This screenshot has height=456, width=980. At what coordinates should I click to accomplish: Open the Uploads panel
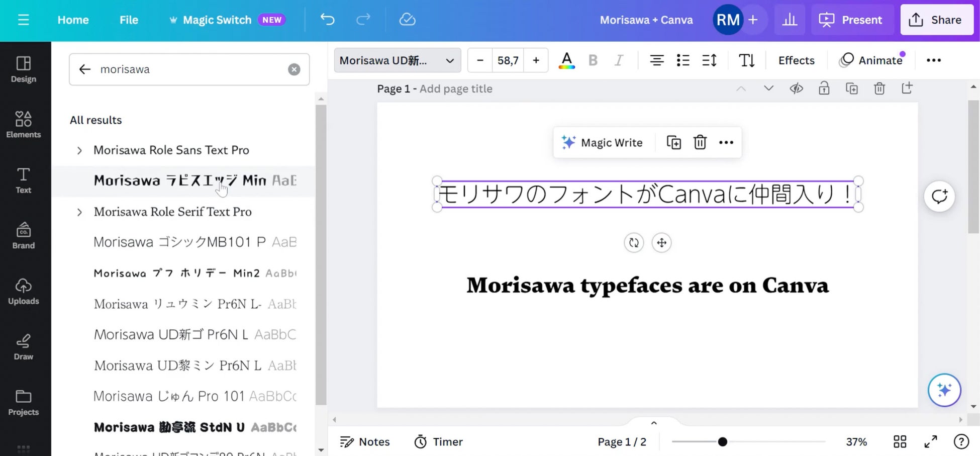tap(23, 291)
